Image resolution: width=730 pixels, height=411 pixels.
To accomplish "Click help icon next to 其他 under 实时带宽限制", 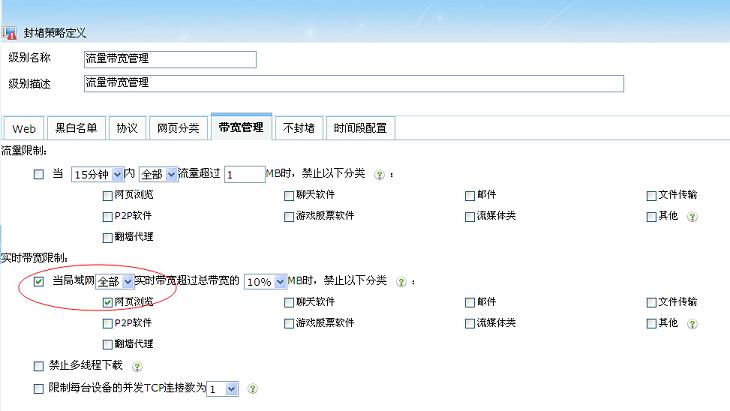I will 692,324.
